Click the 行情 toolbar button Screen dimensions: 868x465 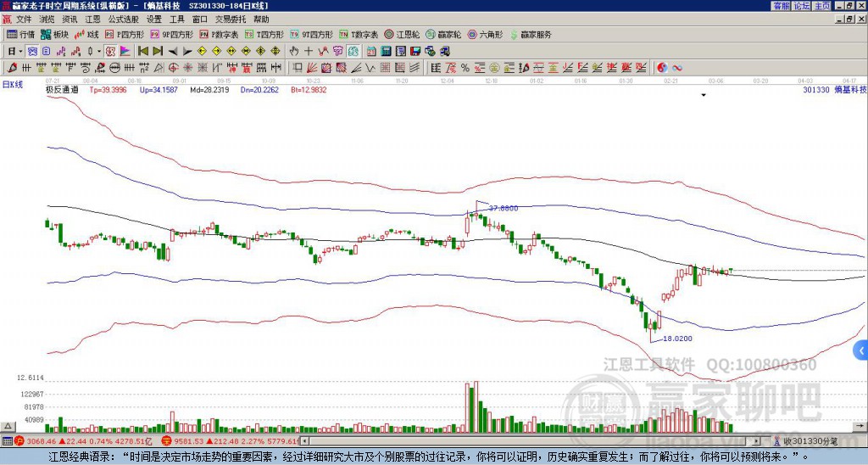click(x=21, y=34)
